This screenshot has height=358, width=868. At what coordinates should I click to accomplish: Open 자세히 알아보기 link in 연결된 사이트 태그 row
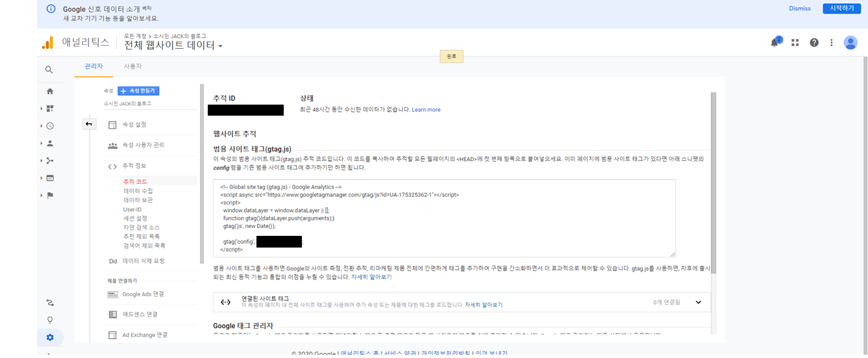[484, 305]
